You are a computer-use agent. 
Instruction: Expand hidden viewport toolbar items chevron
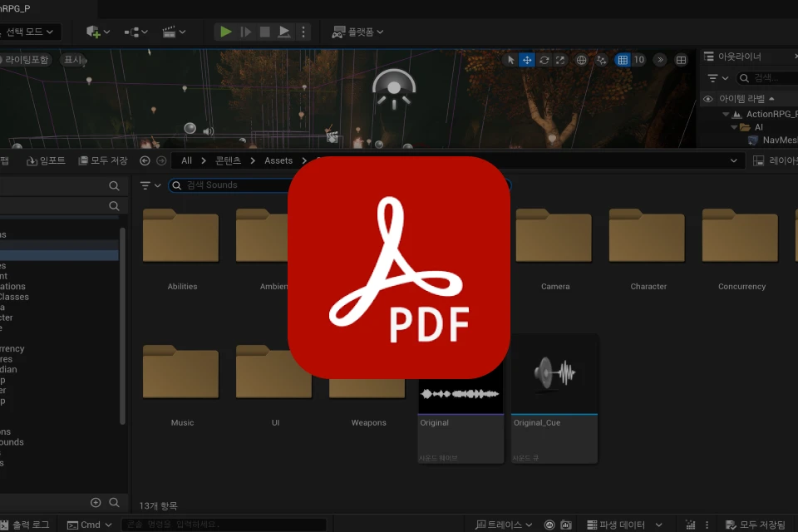point(660,60)
